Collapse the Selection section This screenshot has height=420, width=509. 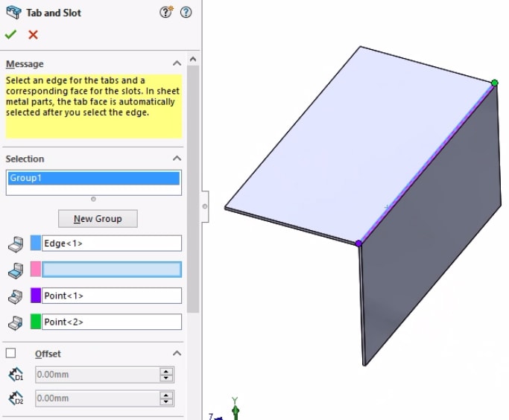pos(177,159)
